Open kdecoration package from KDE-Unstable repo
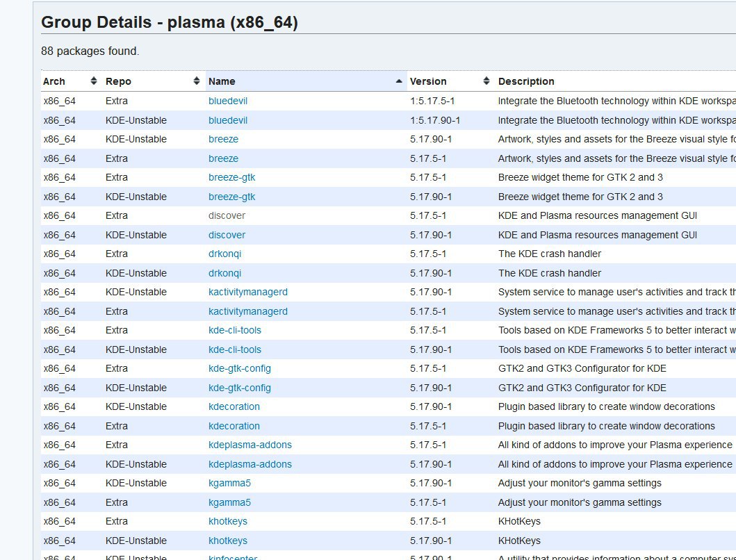 [234, 406]
